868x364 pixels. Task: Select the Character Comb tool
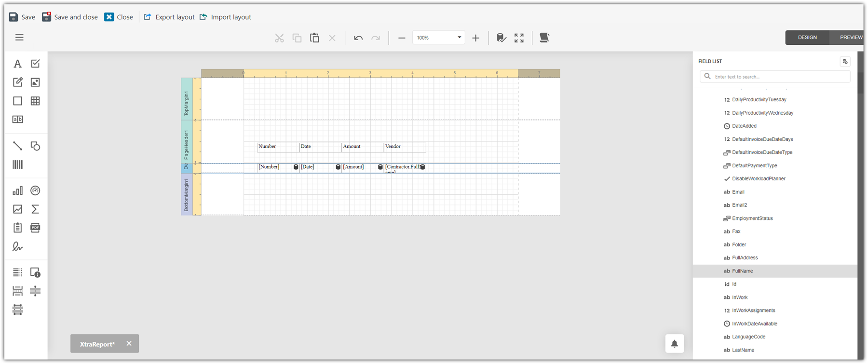(x=17, y=119)
